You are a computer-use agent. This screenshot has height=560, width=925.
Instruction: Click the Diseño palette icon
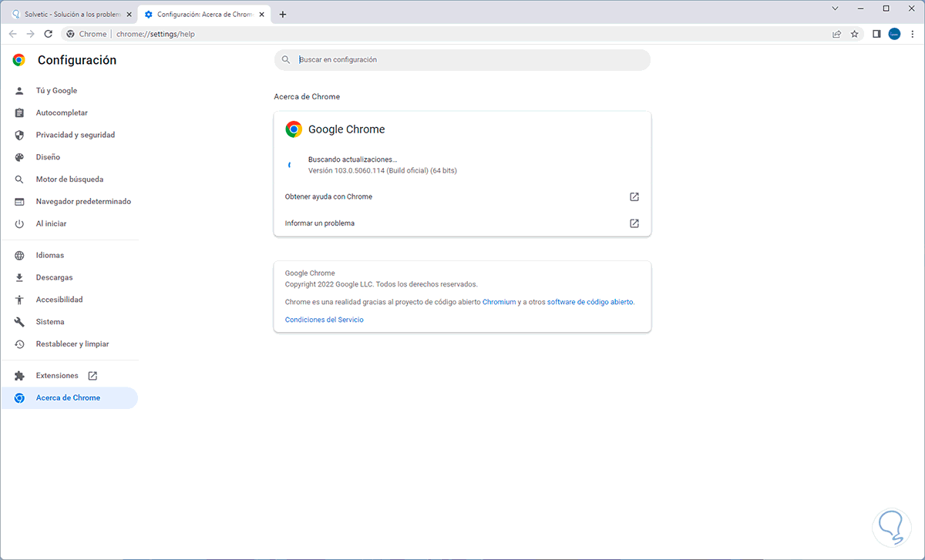coord(19,157)
